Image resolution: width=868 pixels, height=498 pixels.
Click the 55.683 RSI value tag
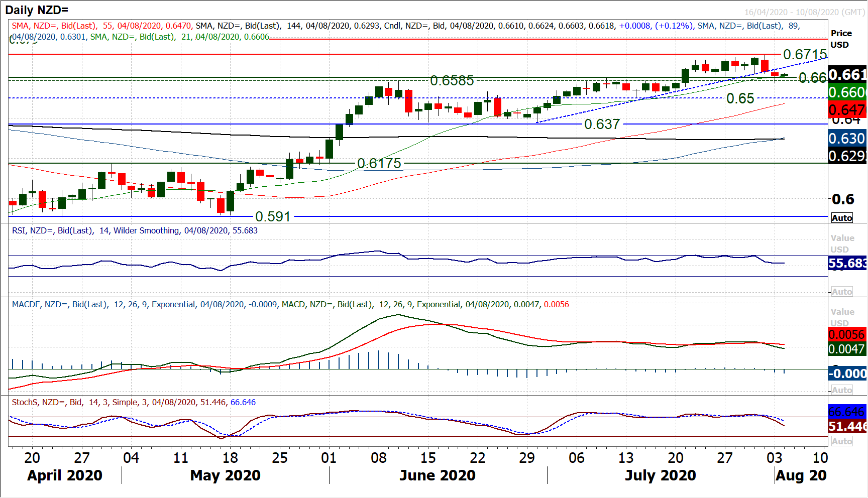[x=847, y=263]
